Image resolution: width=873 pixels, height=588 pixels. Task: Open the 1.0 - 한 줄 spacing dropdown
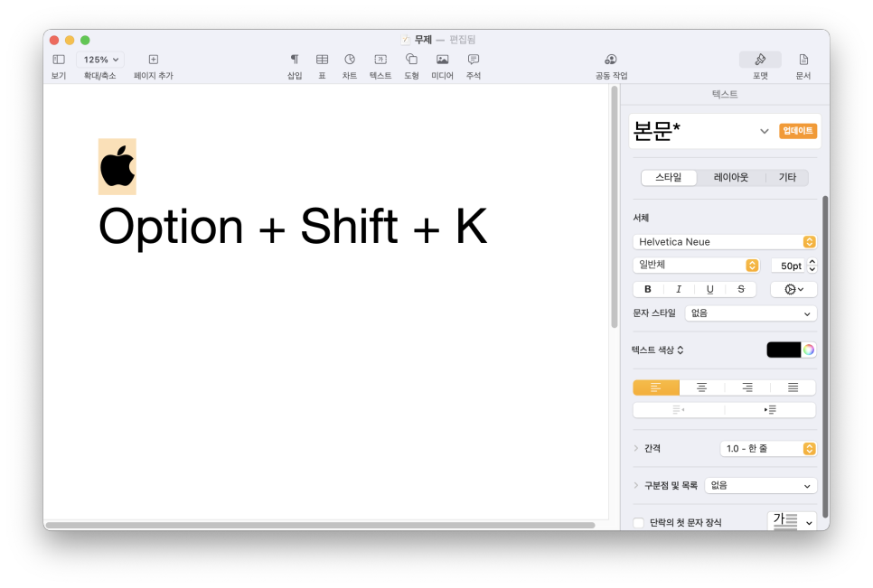point(768,449)
